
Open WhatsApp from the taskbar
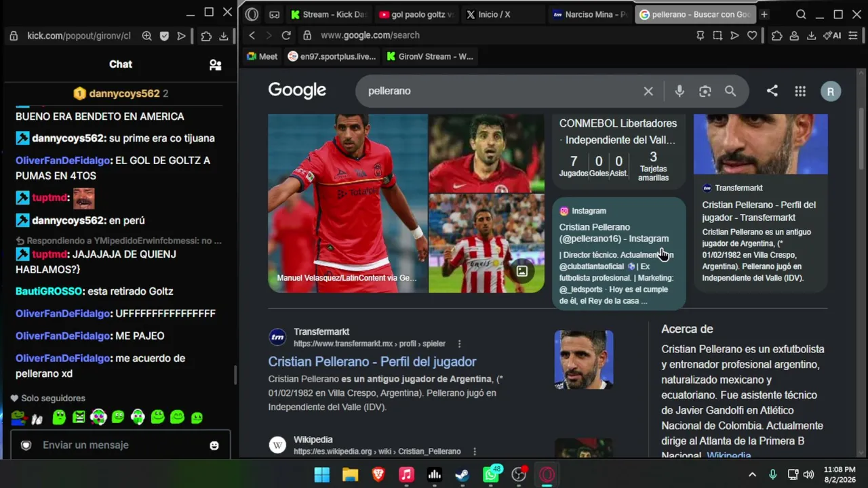click(x=491, y=474)
